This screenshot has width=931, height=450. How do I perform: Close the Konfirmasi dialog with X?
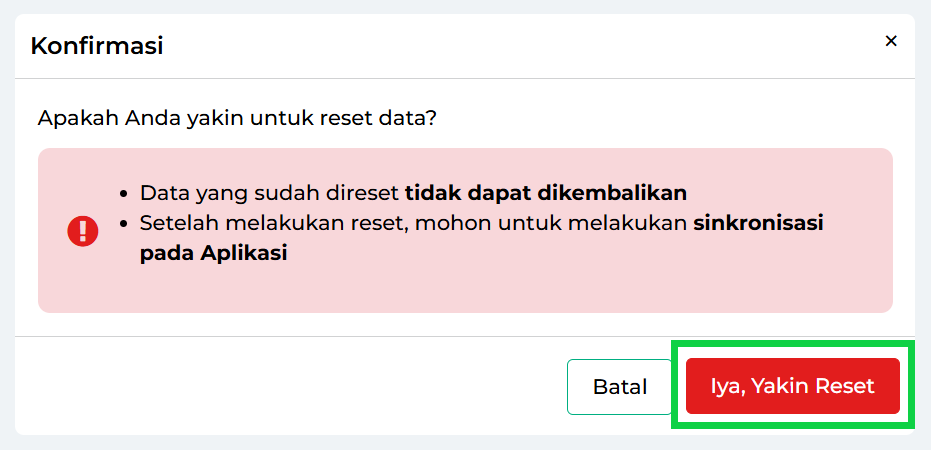891,41
